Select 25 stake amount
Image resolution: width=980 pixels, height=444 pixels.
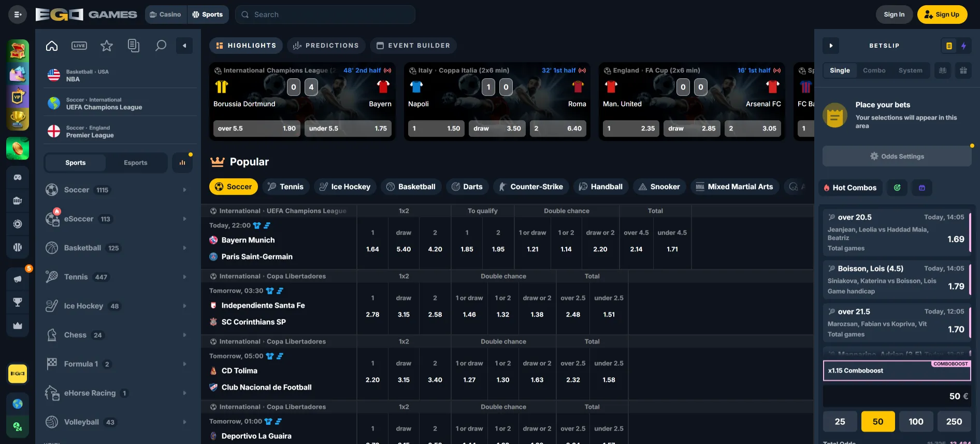(x=840, y=422)
